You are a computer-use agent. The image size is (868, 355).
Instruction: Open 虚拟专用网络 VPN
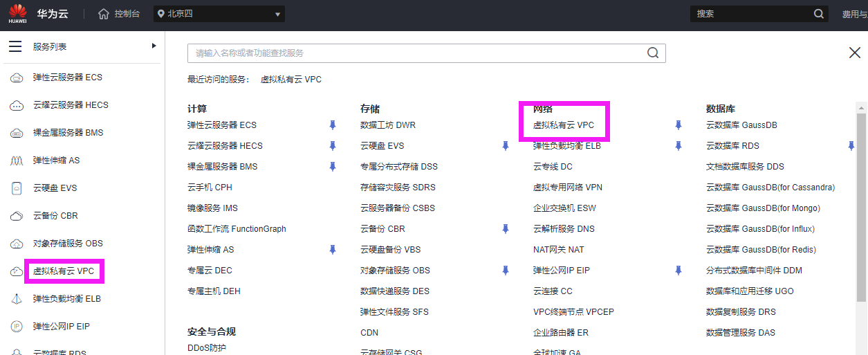(x=568, y=188)
